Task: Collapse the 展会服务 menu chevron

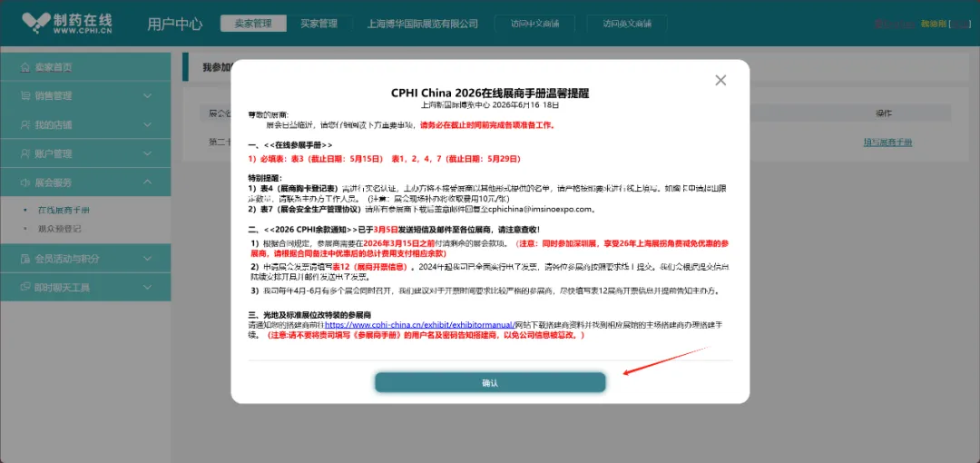Action: click(148, 182)
